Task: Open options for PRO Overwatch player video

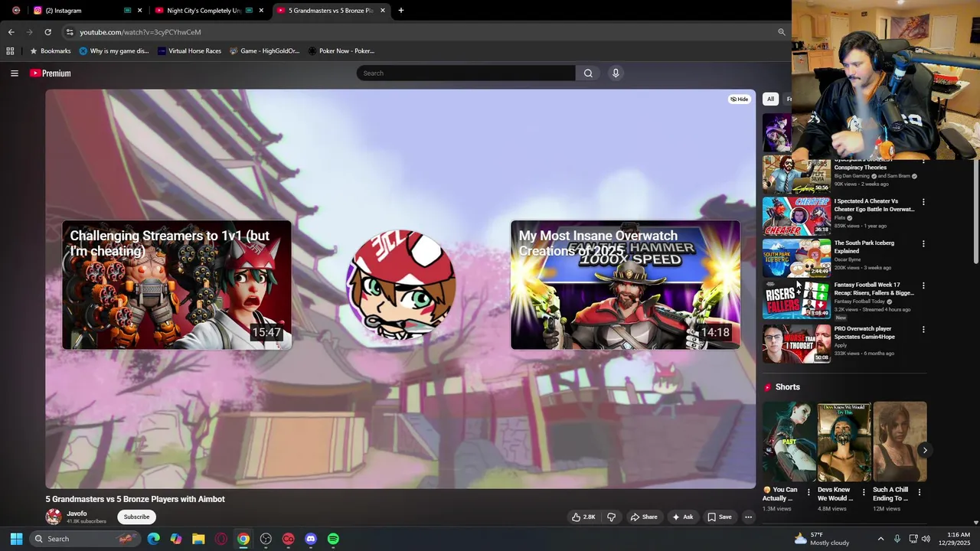Action: (x=923, y=330)
